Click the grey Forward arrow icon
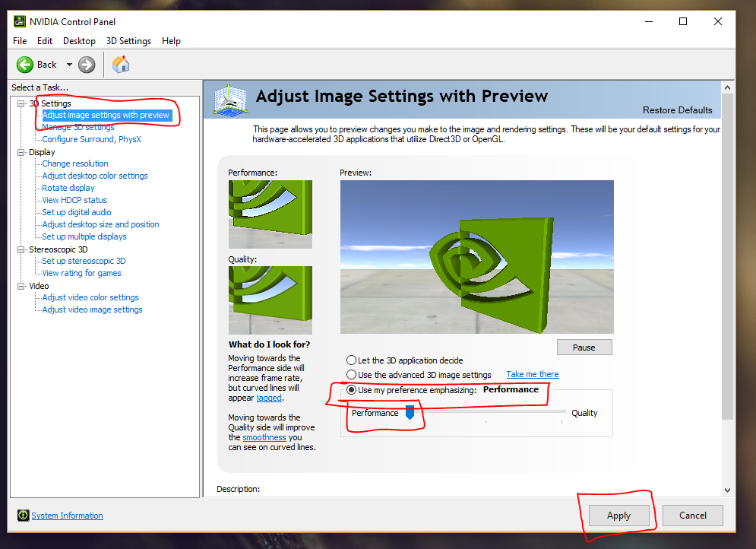The width and height of the screenshot is (756, 549). point(87,65)
